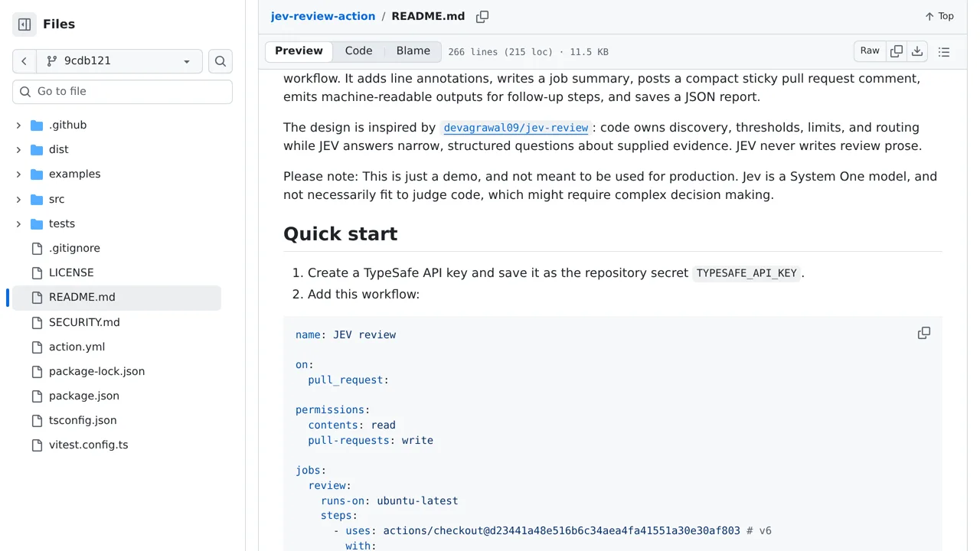
Task: Copy the workflow code block
Action: [x=924, y=333]
